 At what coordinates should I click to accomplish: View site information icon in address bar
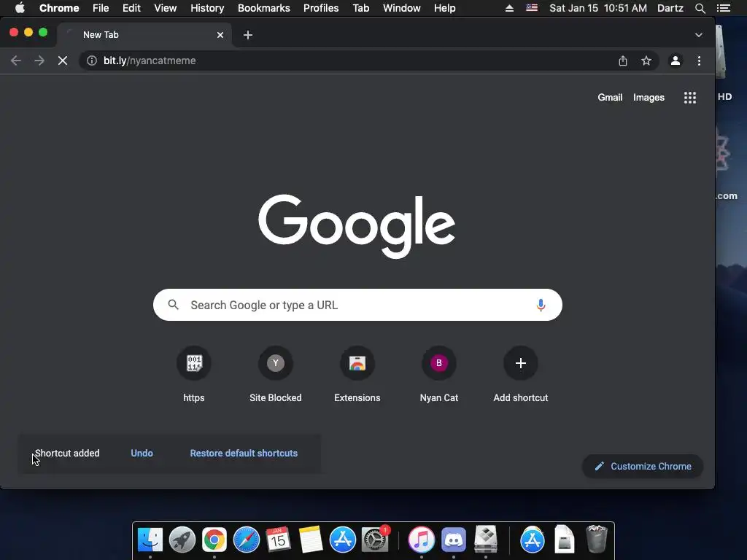pyautogui.click(x=92, y=61)
